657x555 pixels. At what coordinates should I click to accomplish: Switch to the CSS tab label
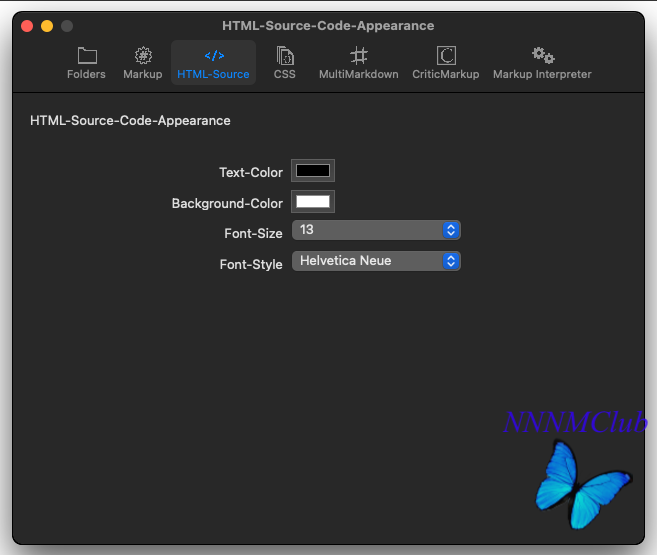[285, 74]
